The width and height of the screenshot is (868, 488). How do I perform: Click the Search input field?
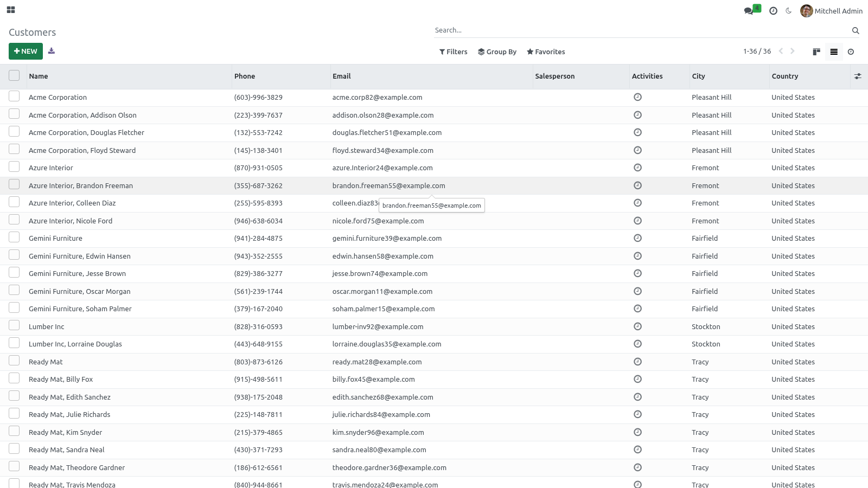pos(640,30)
